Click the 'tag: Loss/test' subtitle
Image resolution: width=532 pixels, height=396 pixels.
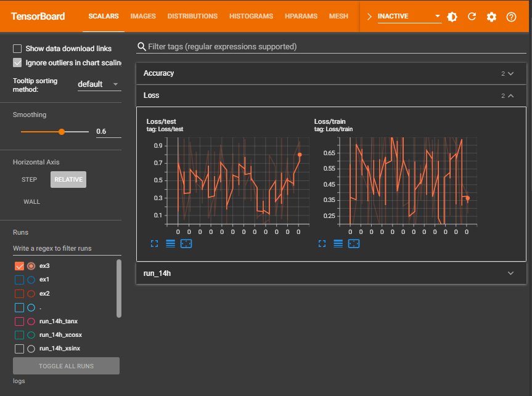165,129
